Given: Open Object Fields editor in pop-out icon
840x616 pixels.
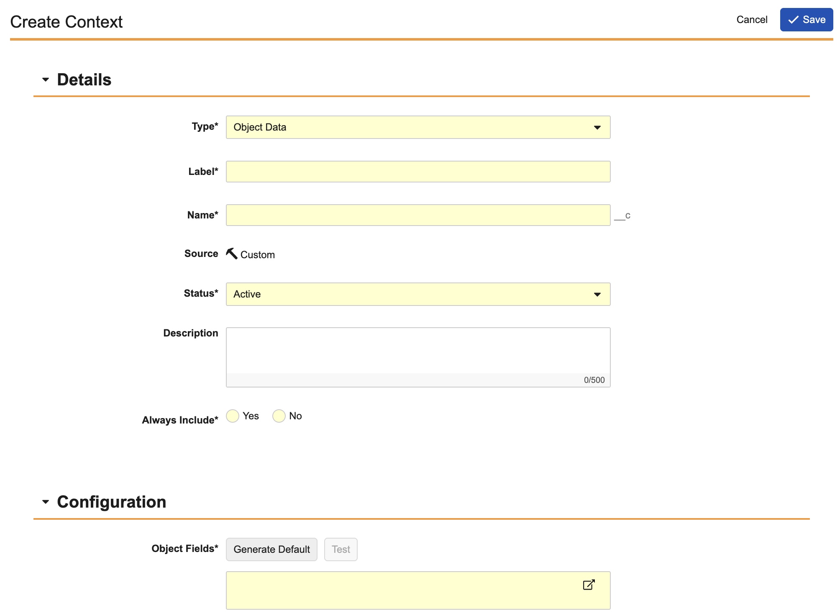Looking at the screenshot, I should click(x=589, y=585).
